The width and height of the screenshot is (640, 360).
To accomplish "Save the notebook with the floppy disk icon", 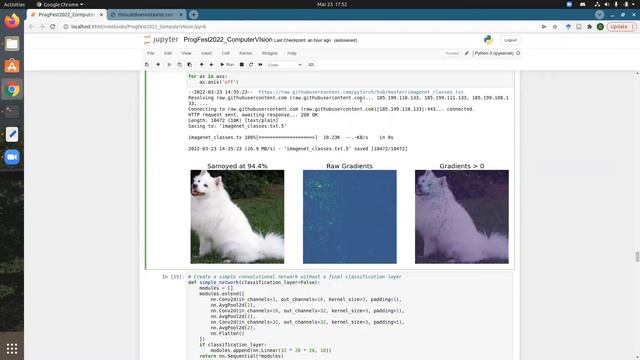I will point(147,64).
